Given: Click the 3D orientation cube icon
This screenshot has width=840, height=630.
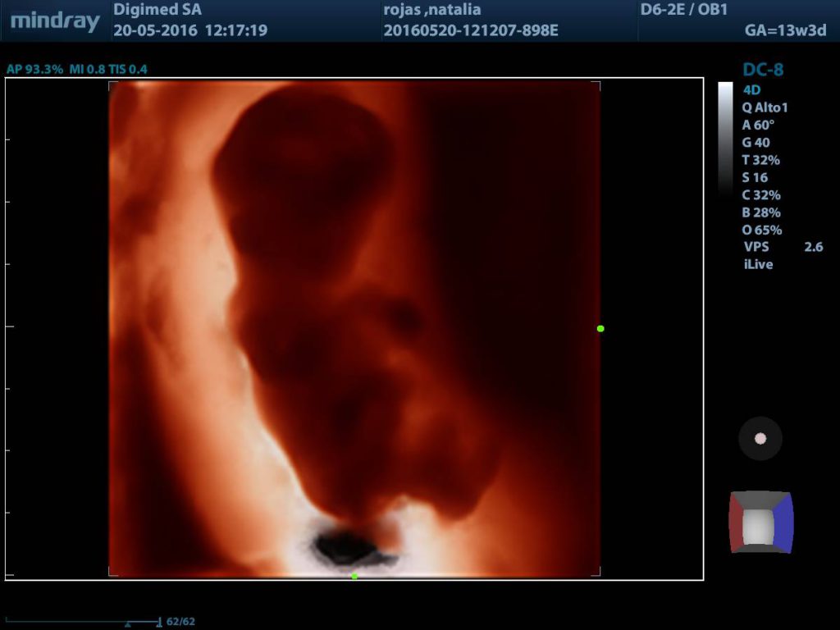Looking at the screenshot, I should 760,522.
